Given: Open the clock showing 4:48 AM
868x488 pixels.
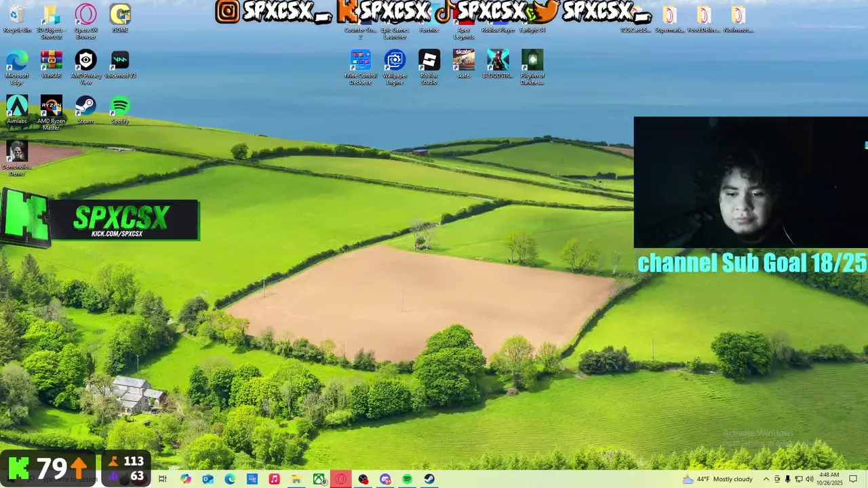Looking at the screenshot, I should (x=829, y=479).
